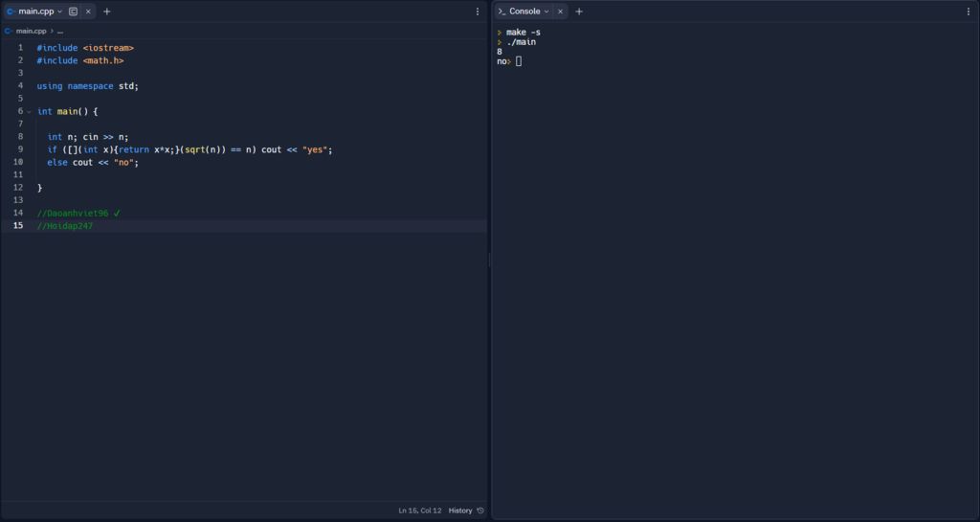The width and height of the screenshot is (980, 522).
Task: Switch to the main.cpp tab
Action: pyautogui.click(x=35, y=11)
